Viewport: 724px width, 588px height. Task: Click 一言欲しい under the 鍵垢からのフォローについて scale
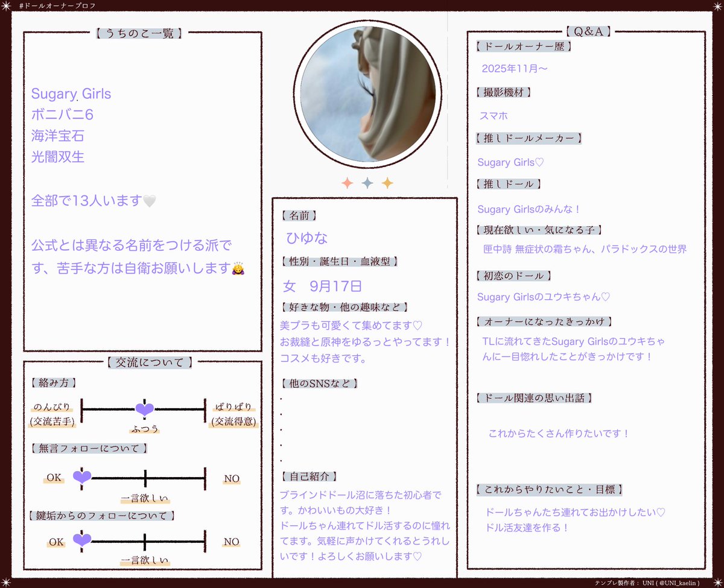(x=145, y=561)
